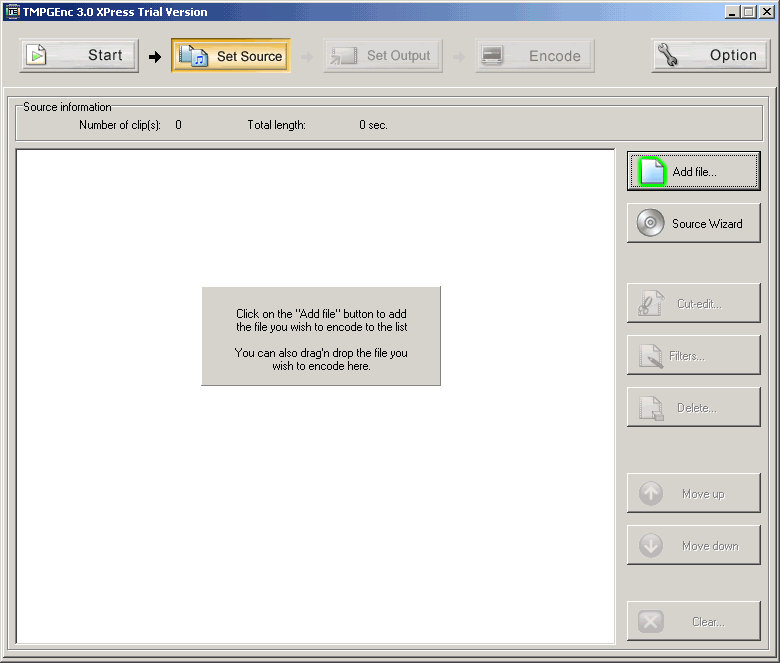Viewport: 780px width, 663px height.
Task: Click the Move down arrow icon
Action: pyautogui.click(x=651, y=546)
